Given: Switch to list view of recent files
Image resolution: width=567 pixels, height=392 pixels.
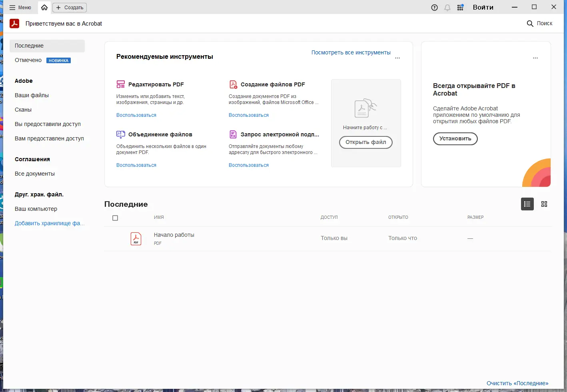Looking at the screenshot, I should 527,204.
